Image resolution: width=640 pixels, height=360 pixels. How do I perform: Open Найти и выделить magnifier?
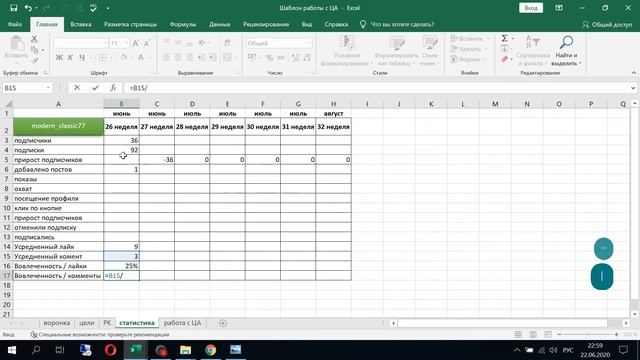pyautogui.click(x=566, y=51)
